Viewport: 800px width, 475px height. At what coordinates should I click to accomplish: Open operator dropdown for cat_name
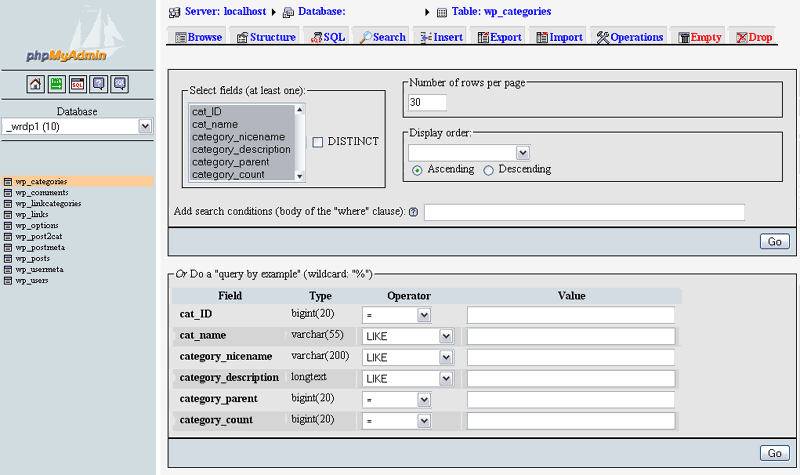tap(446, 336)
